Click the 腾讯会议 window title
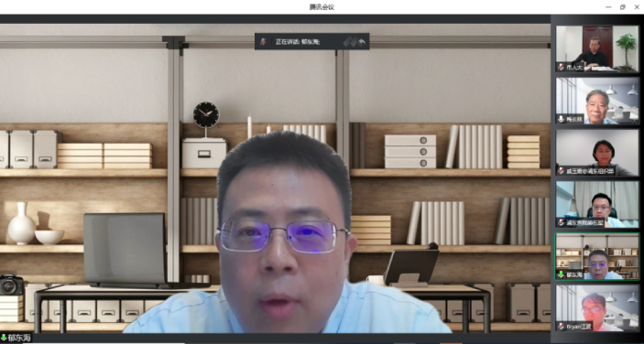The width and height of the screenshot is (644, 344). pos(322,7)
